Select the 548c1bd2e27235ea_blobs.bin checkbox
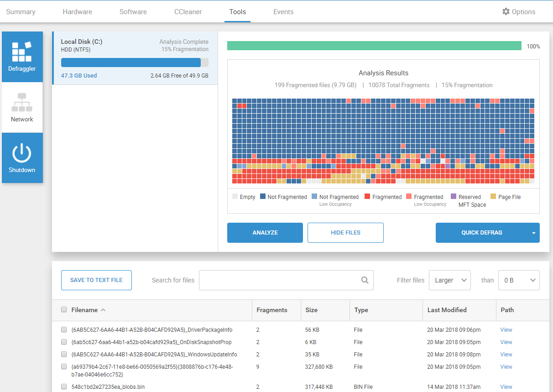Image resolution: width=553 pixels, height=392 pixels. point(64,387)
